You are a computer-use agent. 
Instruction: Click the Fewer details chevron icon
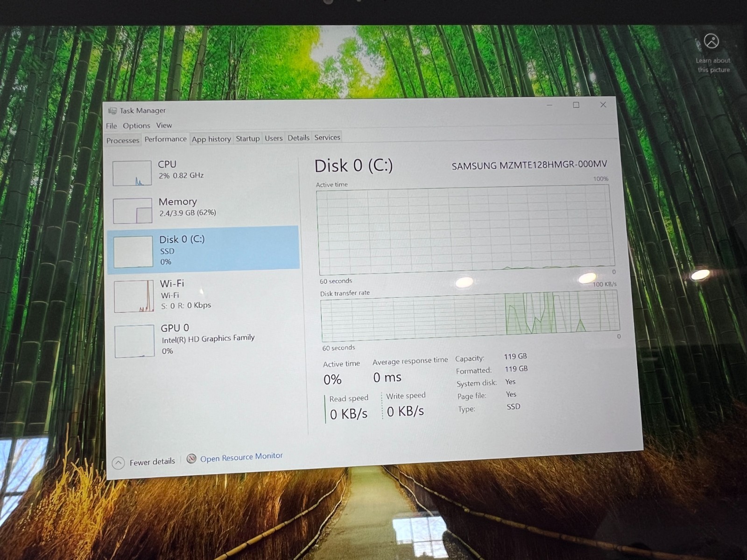click(x=119, y=463)
